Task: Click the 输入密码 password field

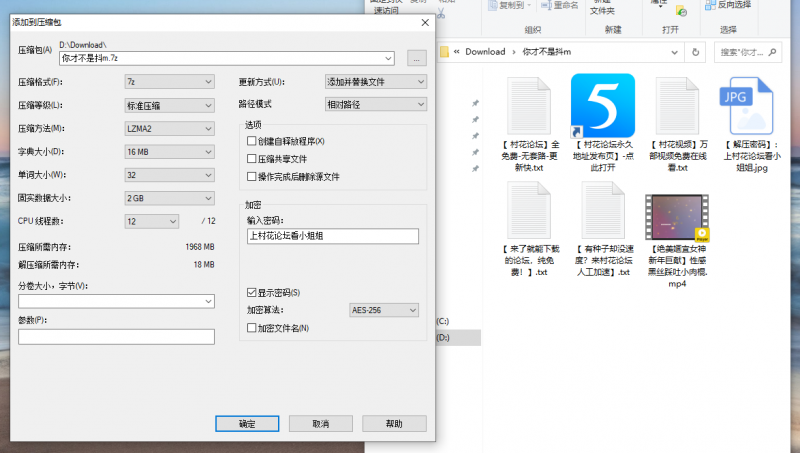Action: [x=332, y=236]
